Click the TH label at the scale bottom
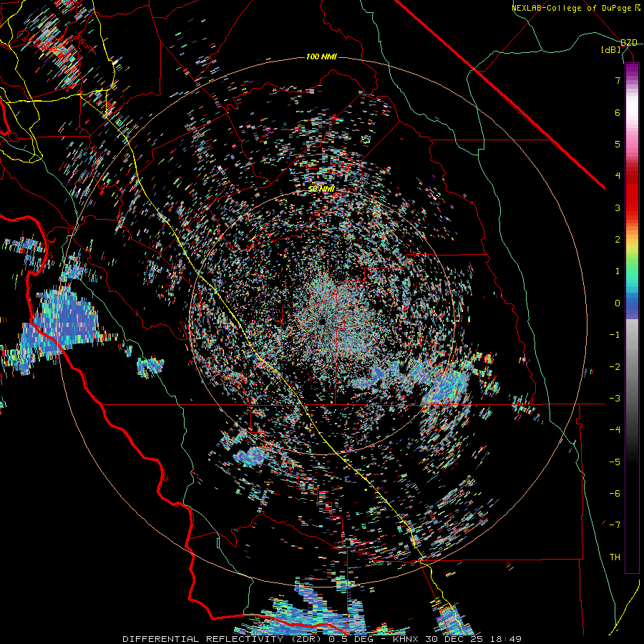 click(x=615, y=557)
